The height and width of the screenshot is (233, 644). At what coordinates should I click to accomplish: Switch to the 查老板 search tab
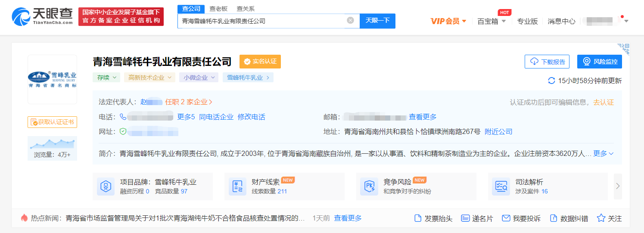(218, 9)
